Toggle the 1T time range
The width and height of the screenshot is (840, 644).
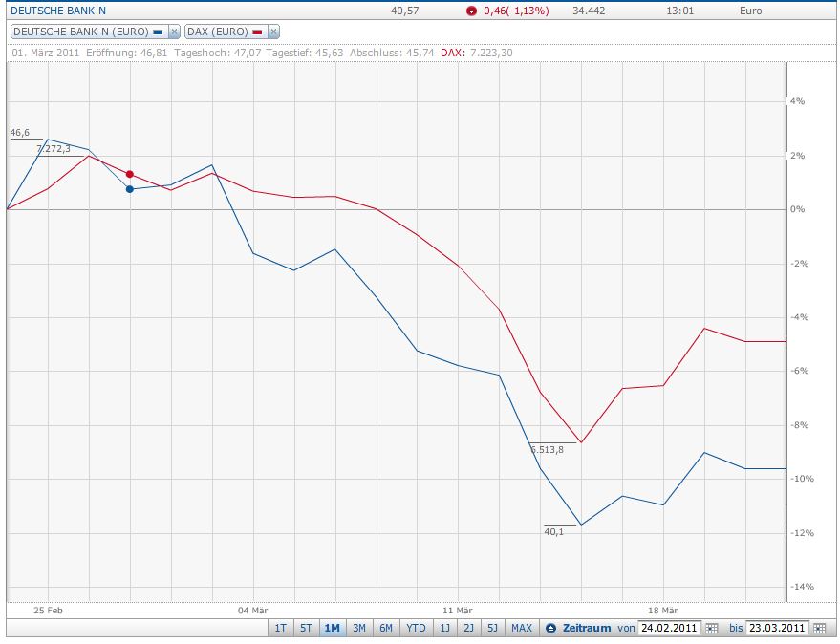tap(281, 629)
